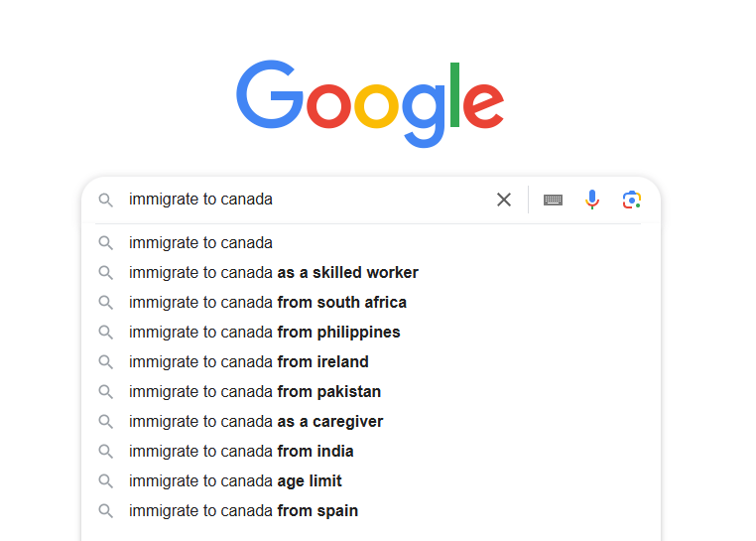The width and height of the screenshot is (756, 541).
Task: Choose the 'from india' suggestion
Action: 241,452
